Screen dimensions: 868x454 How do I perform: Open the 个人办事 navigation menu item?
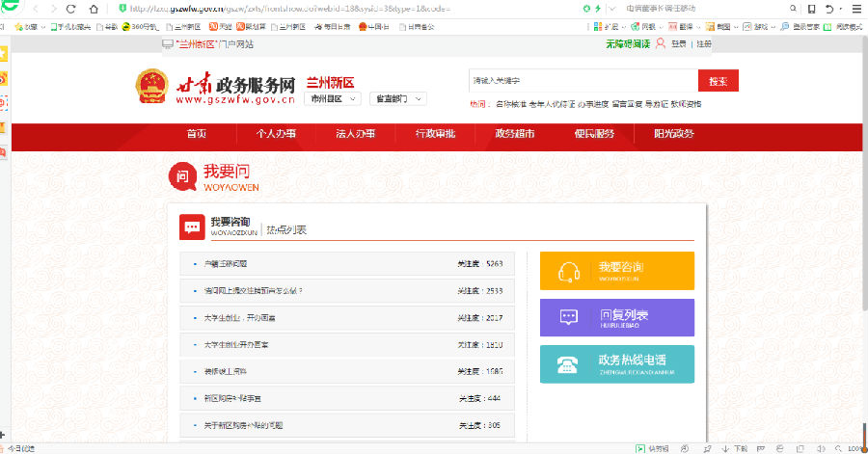point(276,134)
